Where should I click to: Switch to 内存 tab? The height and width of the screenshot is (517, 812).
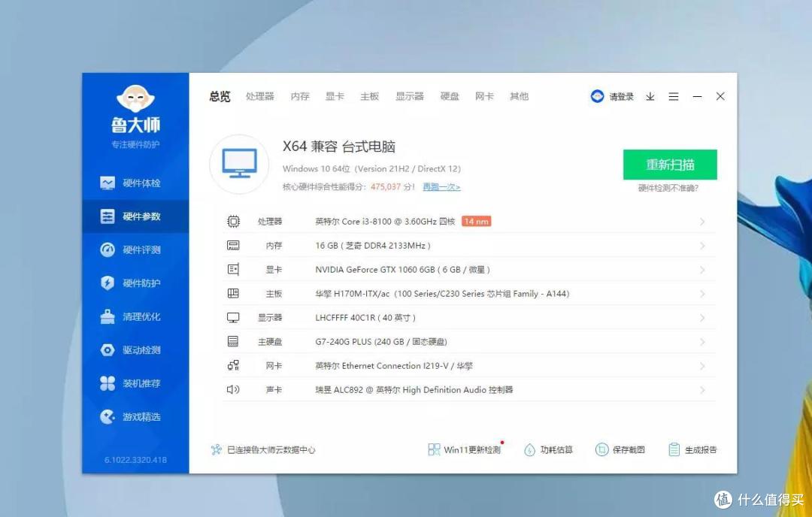(300, 96)
